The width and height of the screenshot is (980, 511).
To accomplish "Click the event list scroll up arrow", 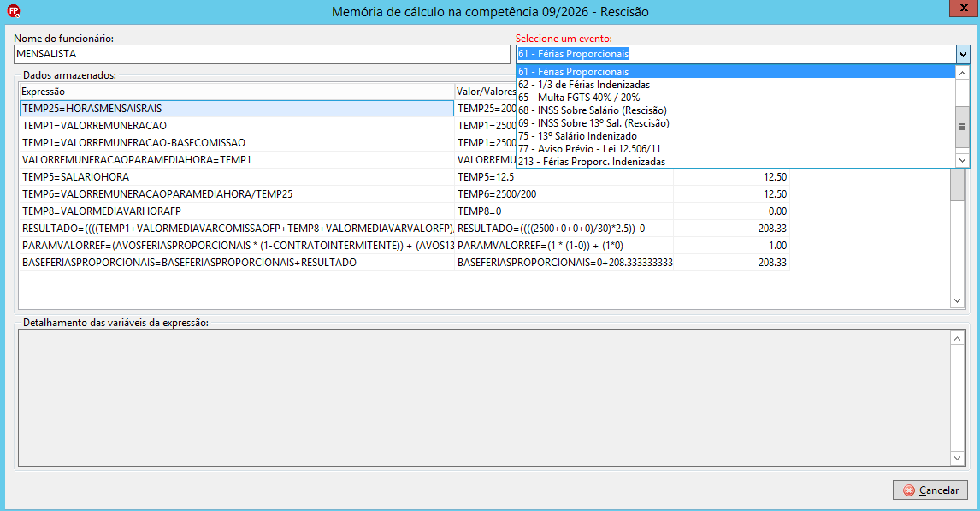I will tap(963, 73).
